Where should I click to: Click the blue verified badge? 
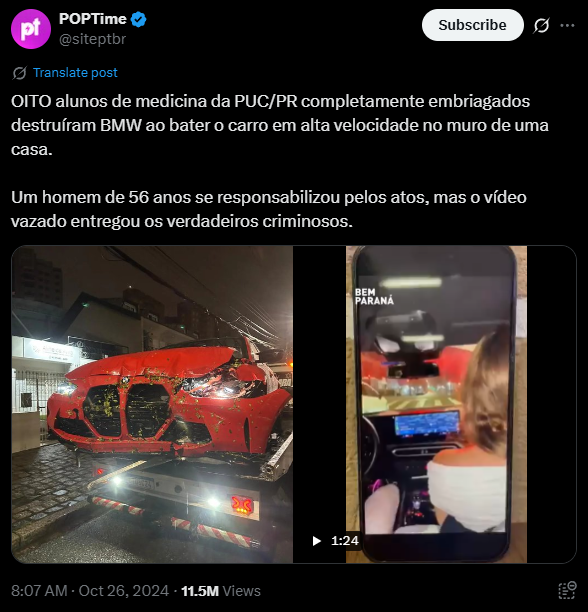tap(139, 19)
